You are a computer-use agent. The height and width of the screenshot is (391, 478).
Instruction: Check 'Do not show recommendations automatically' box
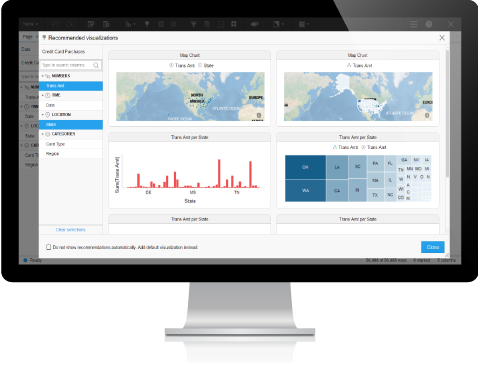(49, 247)
